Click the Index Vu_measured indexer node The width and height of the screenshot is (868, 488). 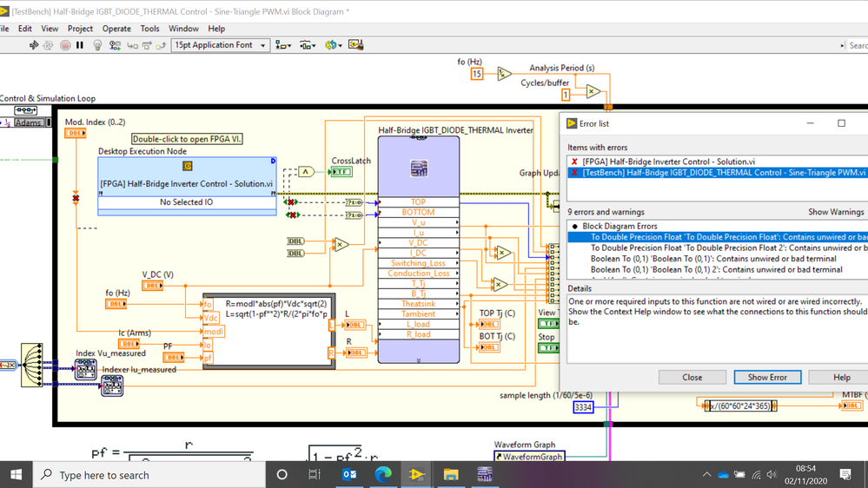(86, 369)
